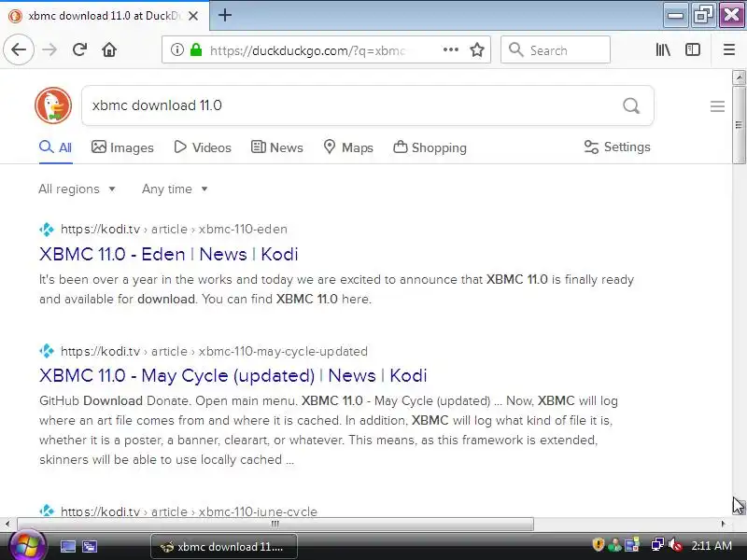This screenshot has width=747, height=560.
Task: Click the scroll right arrow
Action: 723,524
